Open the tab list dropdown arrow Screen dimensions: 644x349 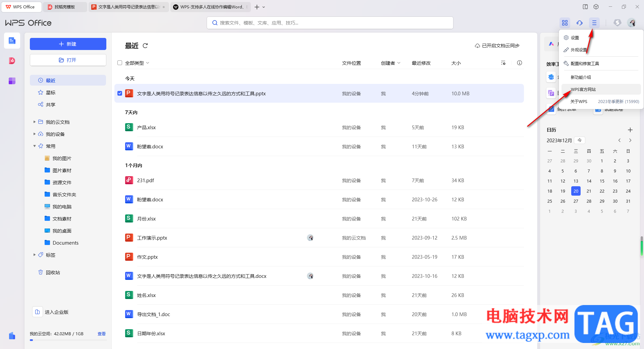[264, 7]
